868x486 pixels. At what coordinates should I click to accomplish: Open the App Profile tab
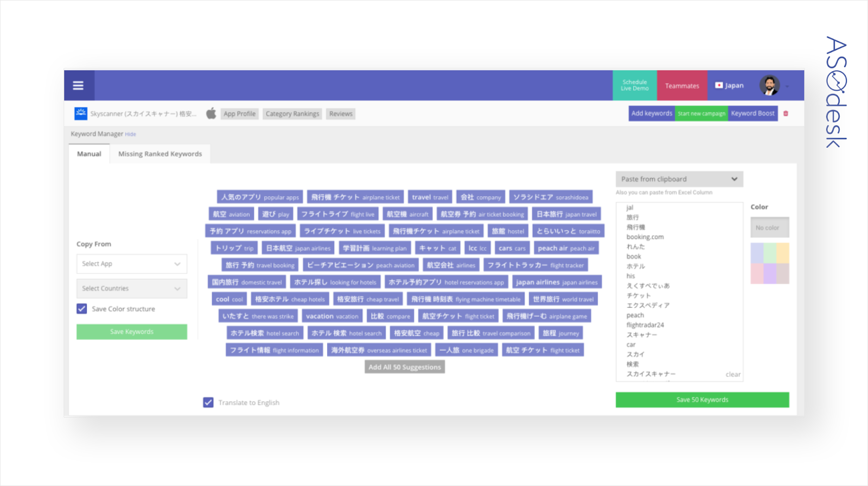point(239,113)
